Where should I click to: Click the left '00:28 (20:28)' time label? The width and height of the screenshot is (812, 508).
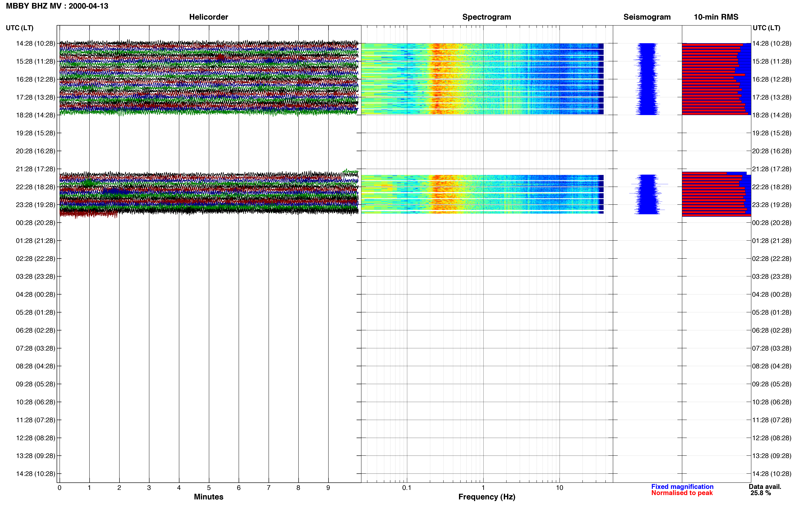pyautogui.click(x=35, y=223)
